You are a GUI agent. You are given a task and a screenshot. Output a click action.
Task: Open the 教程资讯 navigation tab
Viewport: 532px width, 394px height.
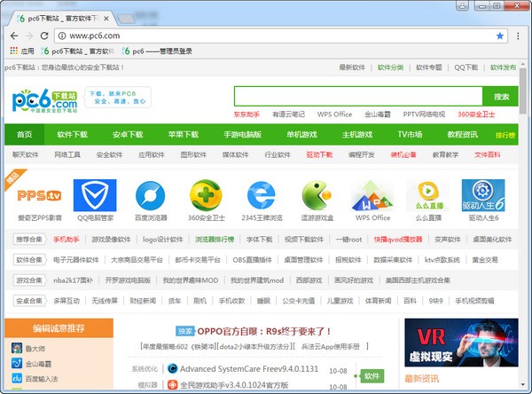[462, 135]
